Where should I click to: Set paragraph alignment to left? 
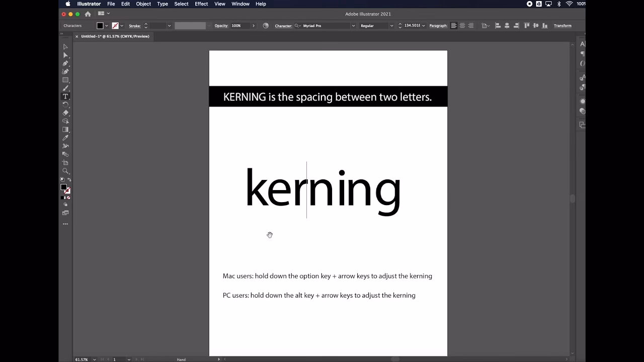(454, 26)
